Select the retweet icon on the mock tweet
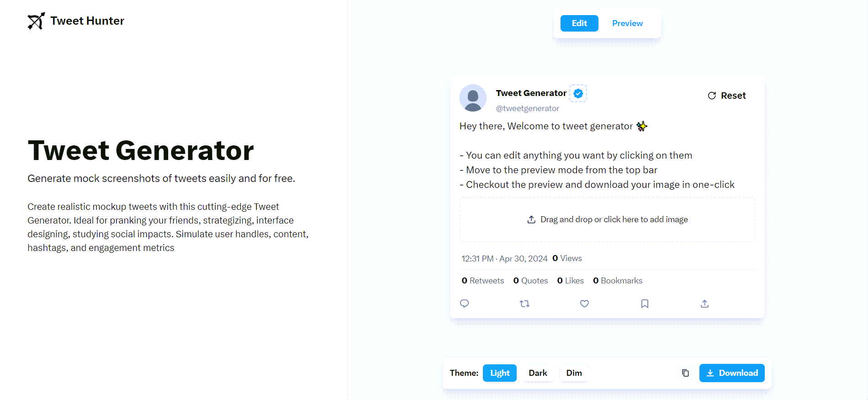This screenshot has width=868, height=400. (524, 304)
